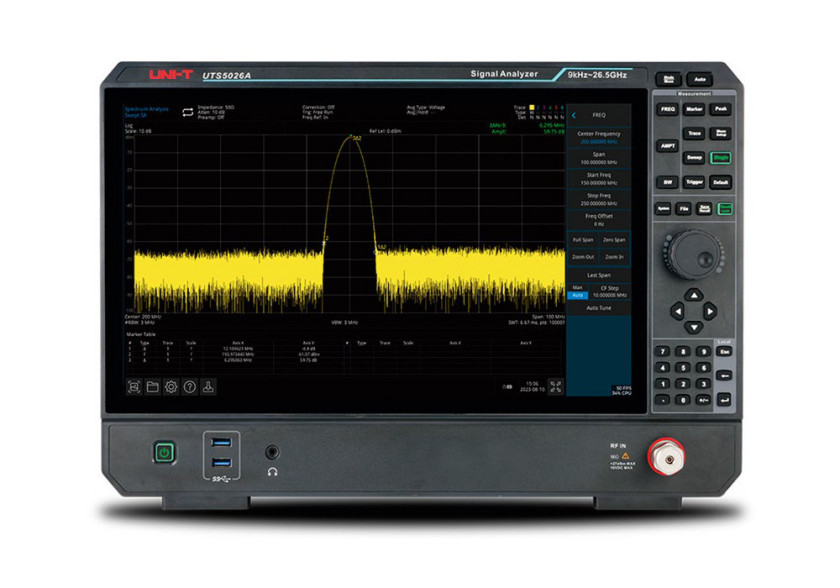Push the green power button

coord(164,453)
